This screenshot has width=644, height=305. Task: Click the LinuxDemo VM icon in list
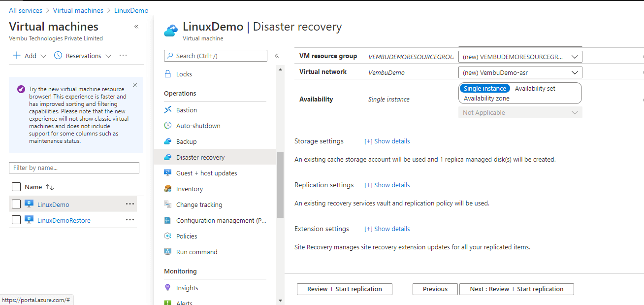(x=29, y=204)
